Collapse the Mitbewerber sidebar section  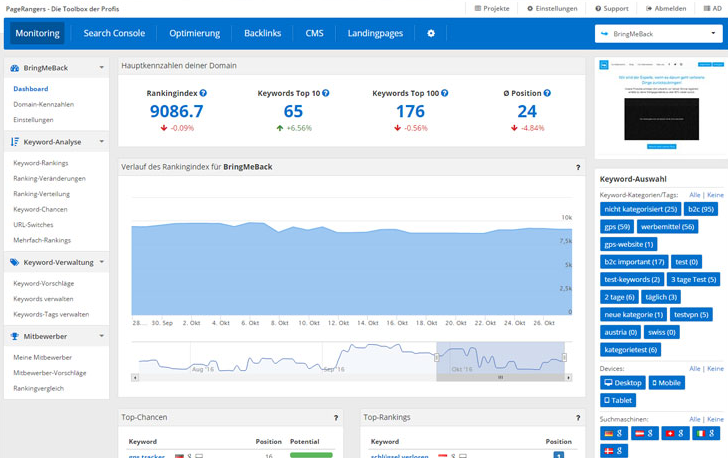coord(101,336)
